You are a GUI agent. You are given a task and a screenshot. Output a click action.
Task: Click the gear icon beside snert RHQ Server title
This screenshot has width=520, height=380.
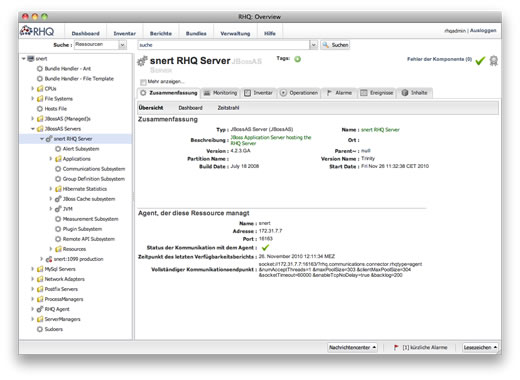[142, 61]
